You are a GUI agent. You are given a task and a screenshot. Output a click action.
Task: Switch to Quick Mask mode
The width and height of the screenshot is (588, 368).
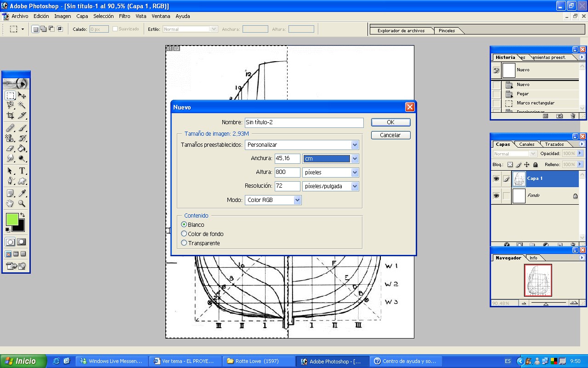[x=21, y=242]
